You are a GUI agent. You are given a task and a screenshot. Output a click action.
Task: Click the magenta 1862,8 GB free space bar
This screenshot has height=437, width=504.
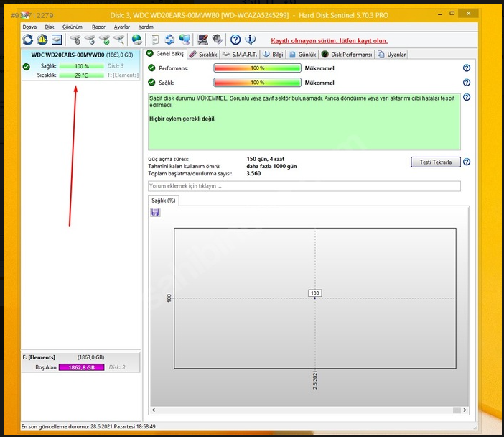(x=81, y=367)
